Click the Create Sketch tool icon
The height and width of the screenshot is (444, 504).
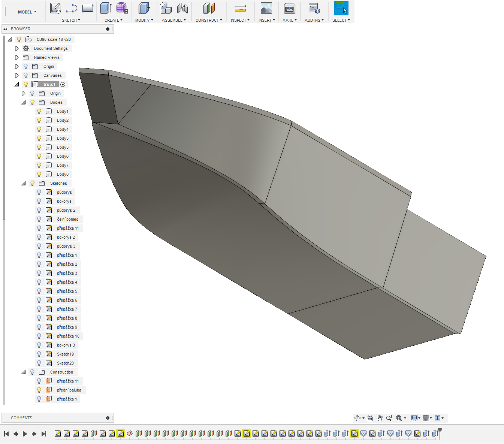click(55, 8)
